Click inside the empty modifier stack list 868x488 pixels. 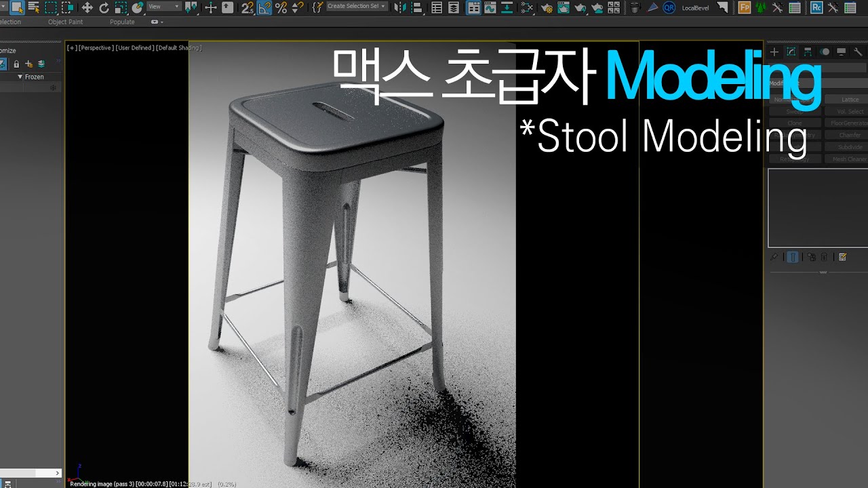[818, 207]
